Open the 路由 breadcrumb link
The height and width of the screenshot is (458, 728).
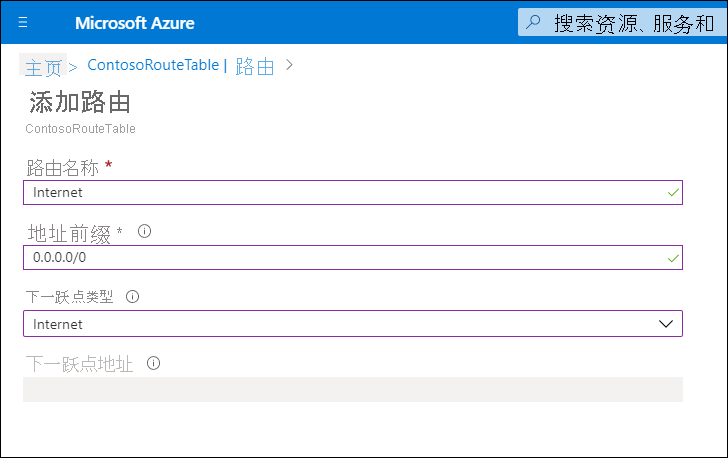coord(255,66)
